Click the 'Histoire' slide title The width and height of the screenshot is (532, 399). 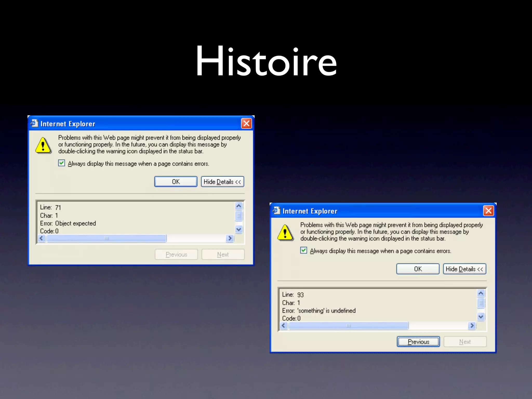coord(266,61)
